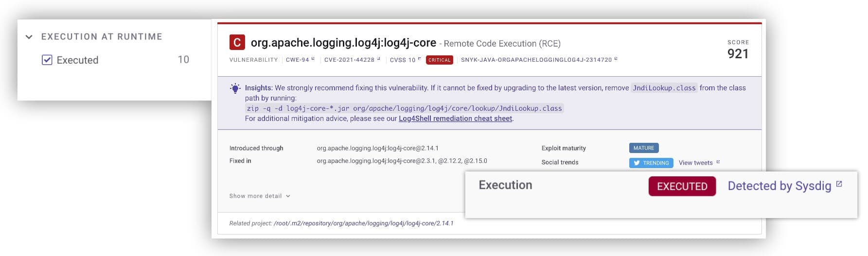Open the View tweets link

point(695,163)
